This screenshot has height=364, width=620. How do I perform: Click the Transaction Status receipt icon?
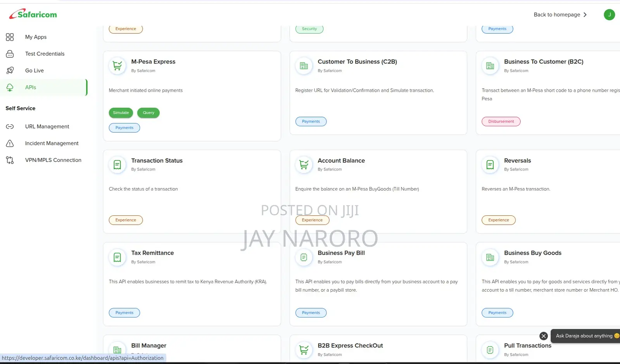[x=117, y=165]
